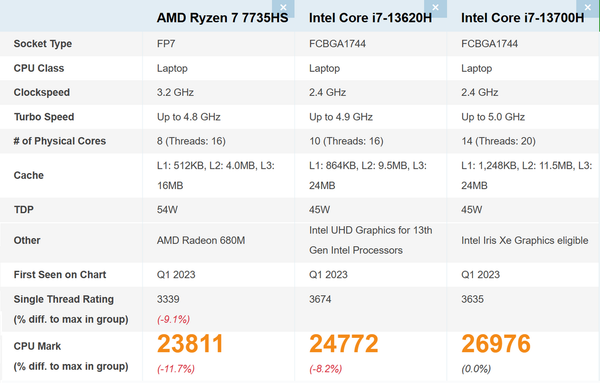The height and width of the screenshot is (383, 600).
Task: Select the 23811 CPU Mark score
Action: [190, 344]
